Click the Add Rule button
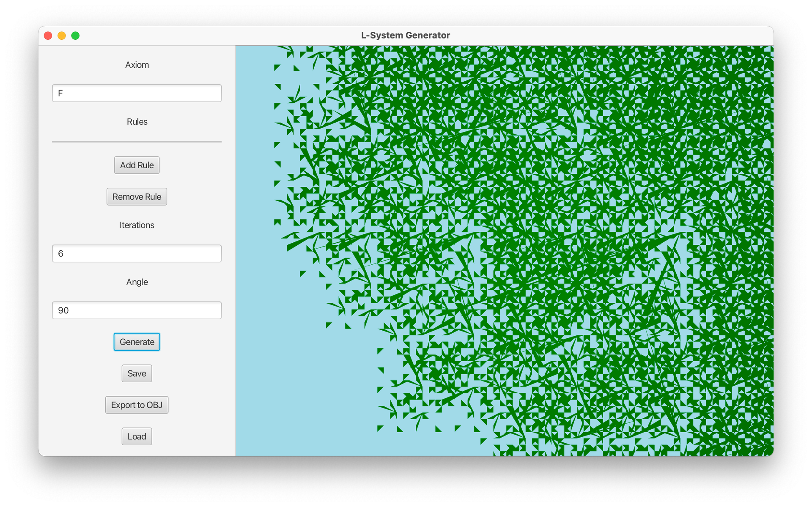The image size is (812, 507). pos(137,165)
